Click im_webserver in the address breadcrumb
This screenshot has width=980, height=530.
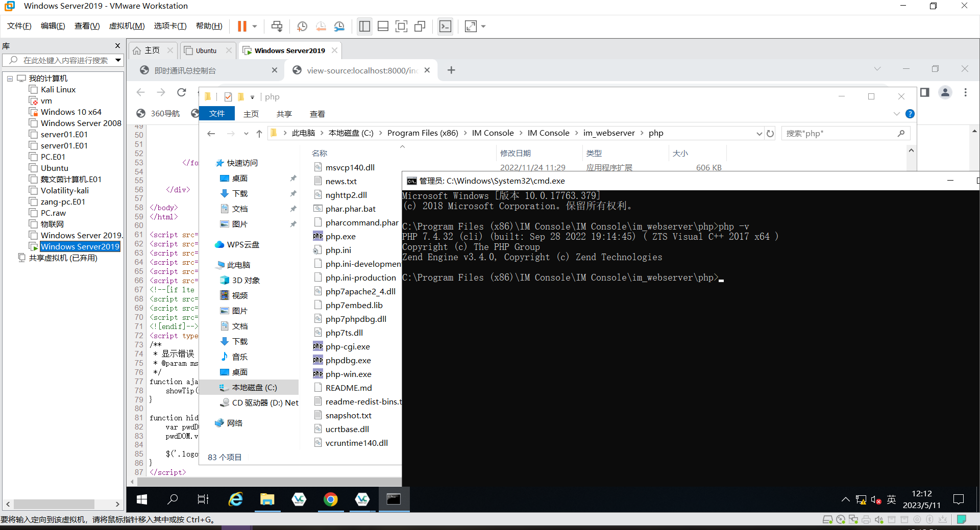[x=609, y=133]
